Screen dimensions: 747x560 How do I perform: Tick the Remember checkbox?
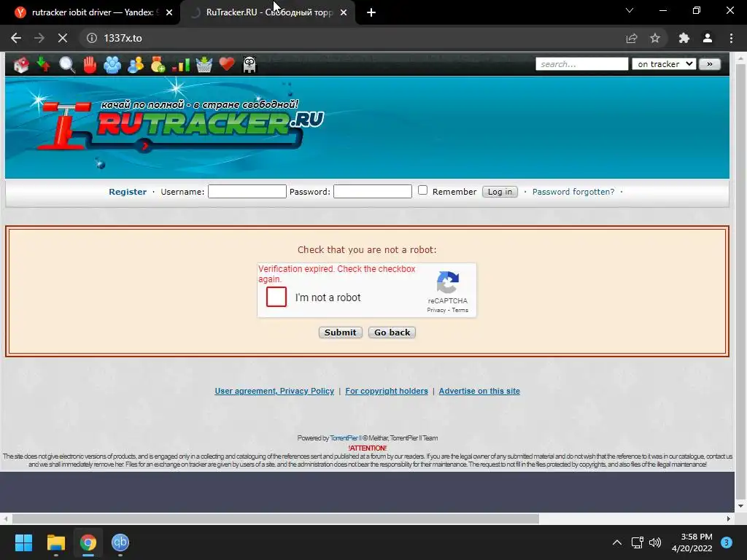tap(422, 190)
